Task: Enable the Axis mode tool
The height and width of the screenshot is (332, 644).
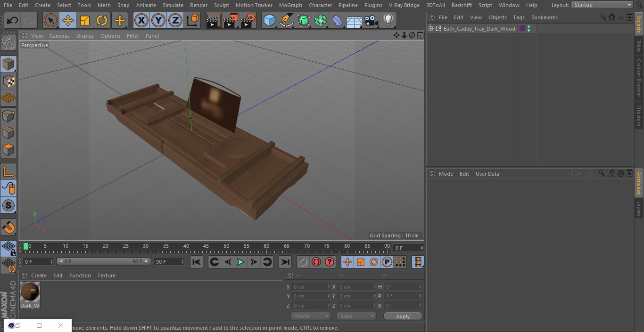Action: [9, 171]
